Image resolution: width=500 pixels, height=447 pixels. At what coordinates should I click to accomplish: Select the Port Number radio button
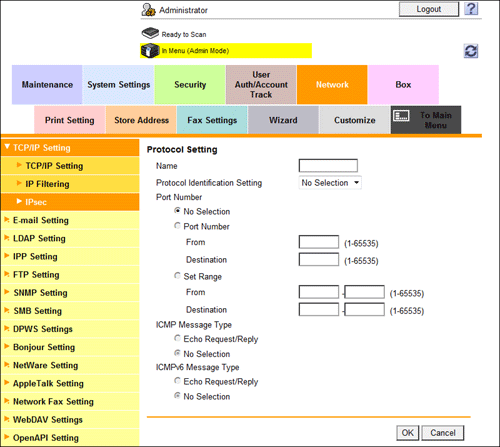pos(177,226)
